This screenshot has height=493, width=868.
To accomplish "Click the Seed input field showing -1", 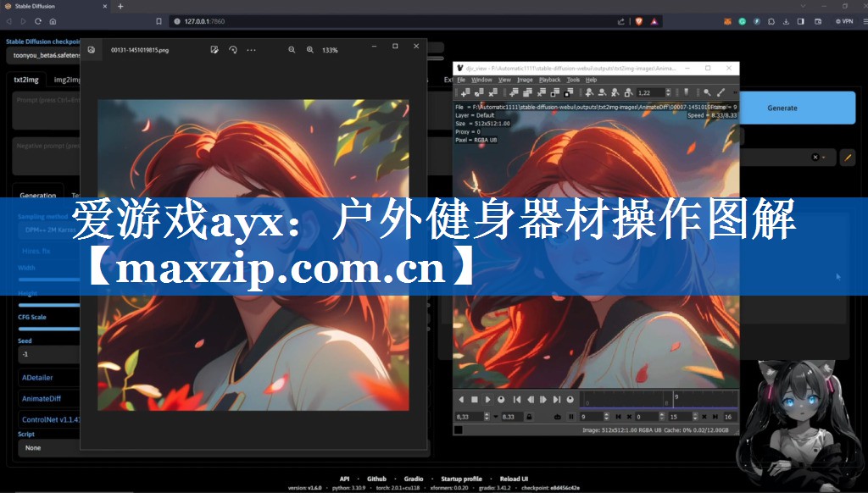I will (x=50, y=354).
